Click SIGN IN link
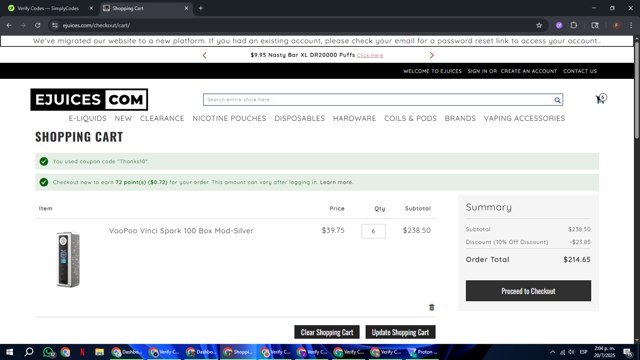 478,71
